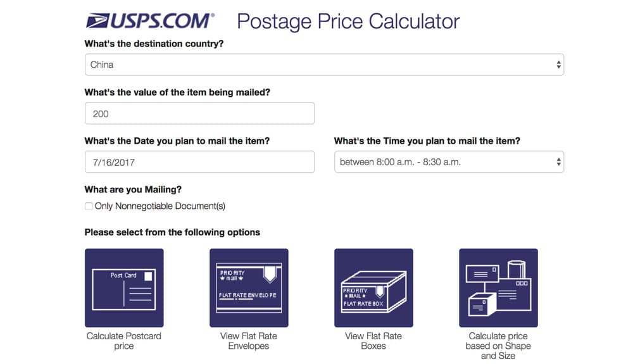
Task: Open the Priority Mail Flat Rate Envelope tile
Action: coord(249,288)
